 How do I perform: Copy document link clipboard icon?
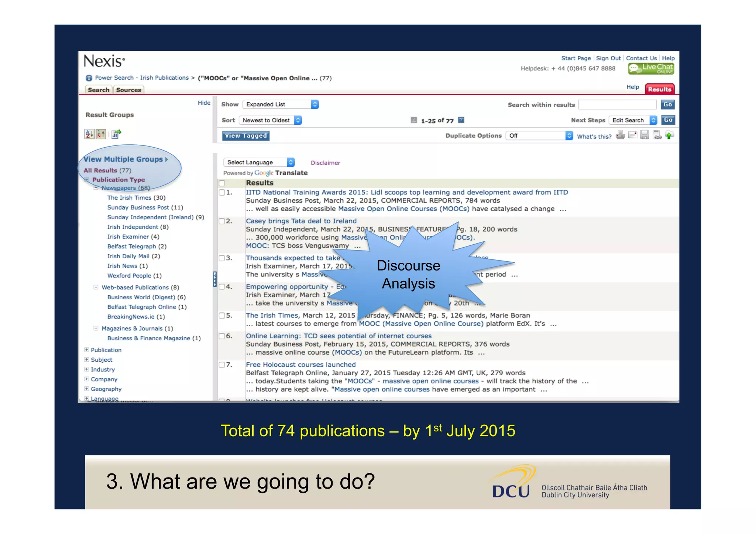point(657,135)
